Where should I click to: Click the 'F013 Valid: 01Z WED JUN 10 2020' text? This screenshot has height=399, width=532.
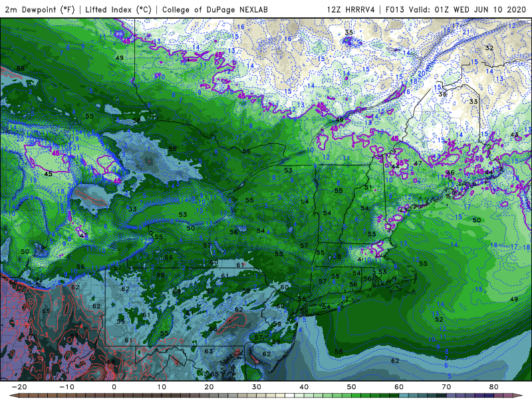point(457,9)
